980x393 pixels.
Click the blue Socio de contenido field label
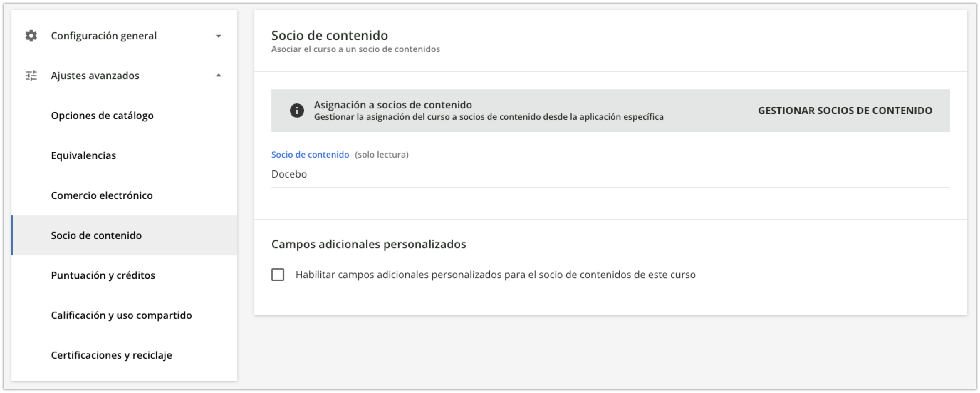[310, 155]
